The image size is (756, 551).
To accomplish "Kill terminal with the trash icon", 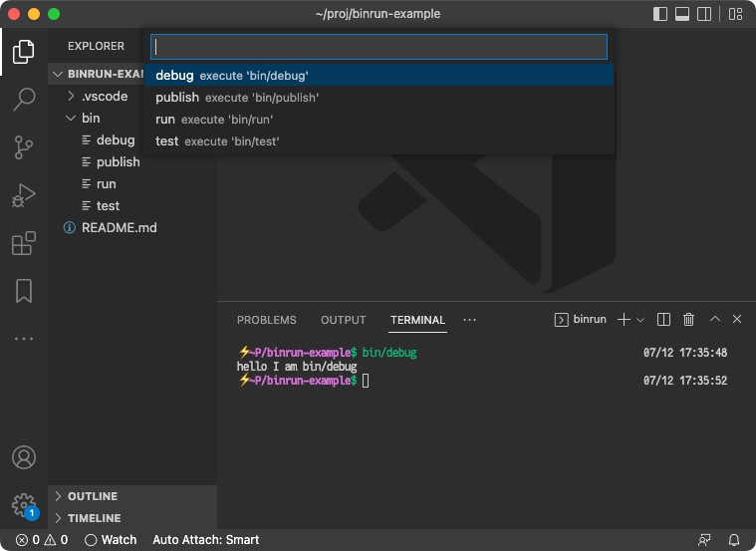I will pyautogui.click(x=688, y=320).
